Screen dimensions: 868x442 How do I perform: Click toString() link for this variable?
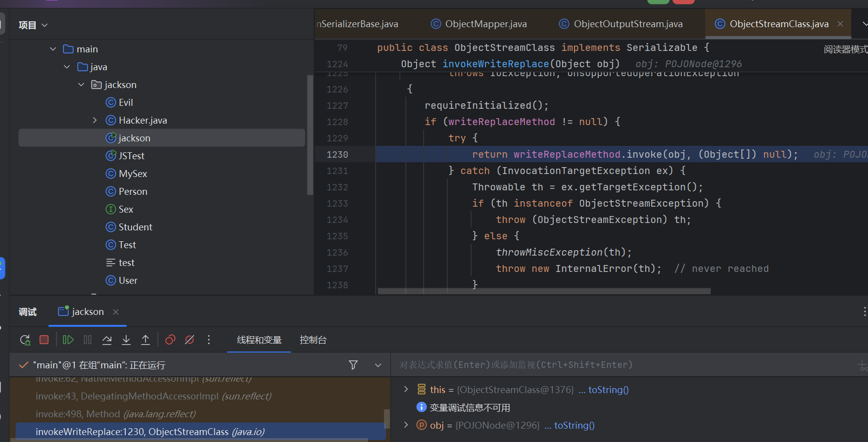click(x=608, y=390)
